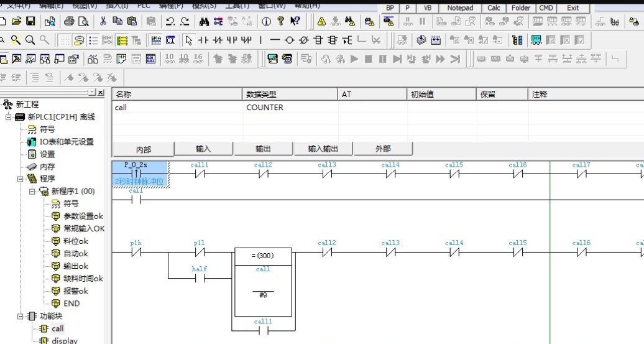Viewport: 644px width, 344px height.
Task: Select the 报警ok section in tree
Action: click(76, 291)
